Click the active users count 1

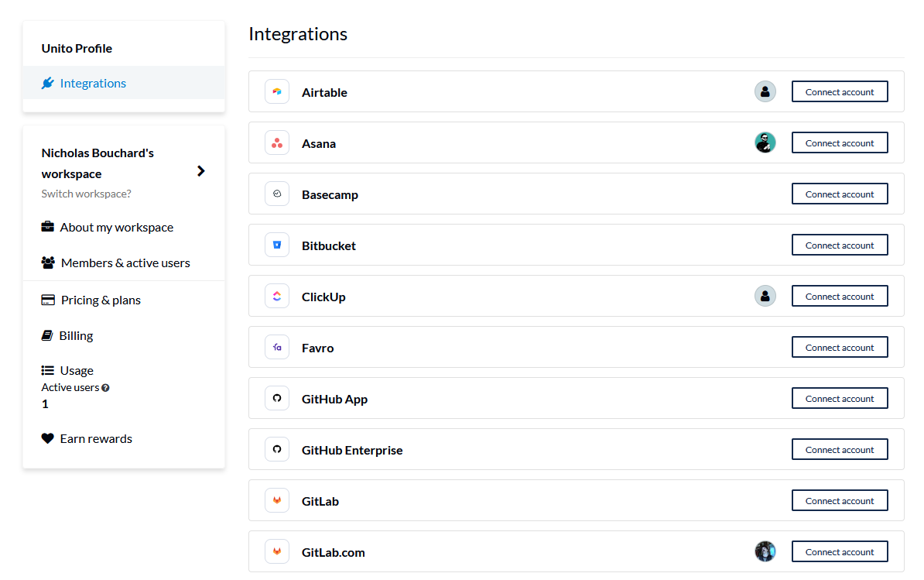coord(45,403)
